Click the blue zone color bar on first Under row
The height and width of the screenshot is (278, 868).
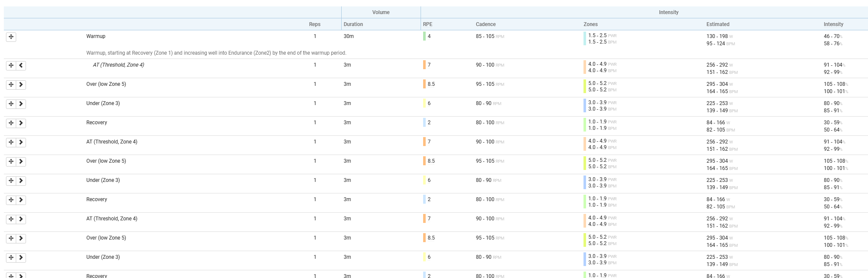pos(585,105)
